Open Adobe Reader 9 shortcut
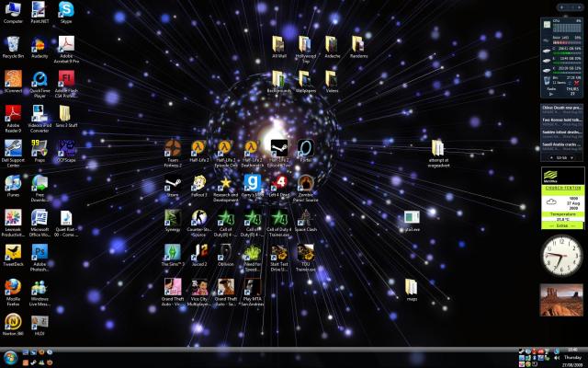Image resolution: width=588 pixels, height=368 pixels. click(x=13, y=119)
